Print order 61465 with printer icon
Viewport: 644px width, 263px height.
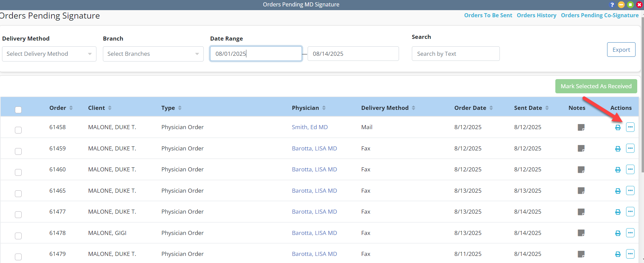(x=618, y=191)
